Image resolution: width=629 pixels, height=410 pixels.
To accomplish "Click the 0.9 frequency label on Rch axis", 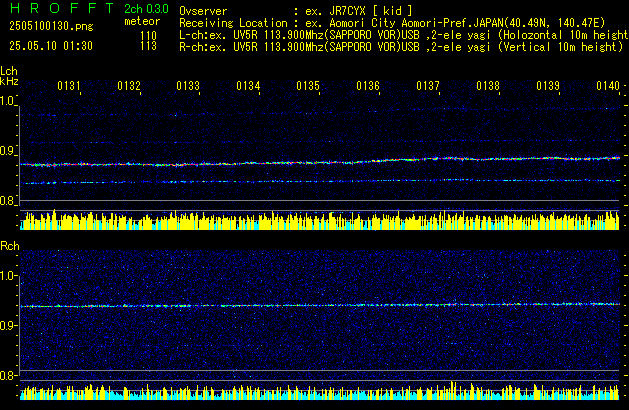I will tap(8, 325).
